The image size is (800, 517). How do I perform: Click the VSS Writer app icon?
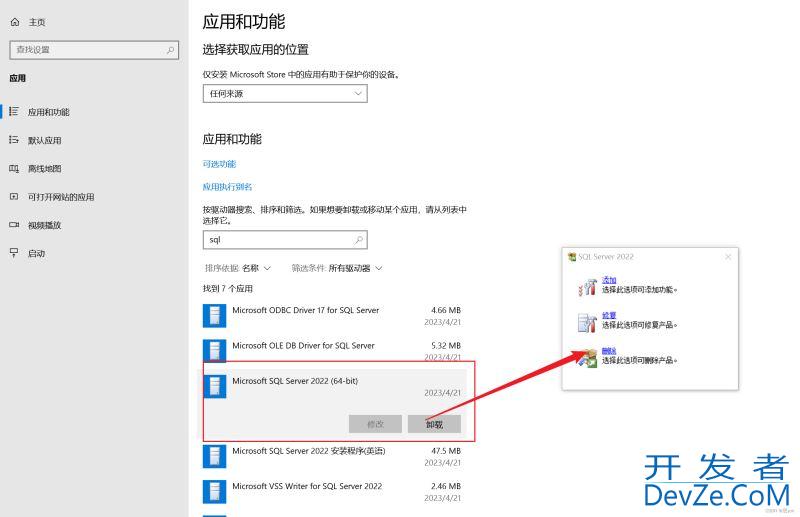click(x=214, y=491)
